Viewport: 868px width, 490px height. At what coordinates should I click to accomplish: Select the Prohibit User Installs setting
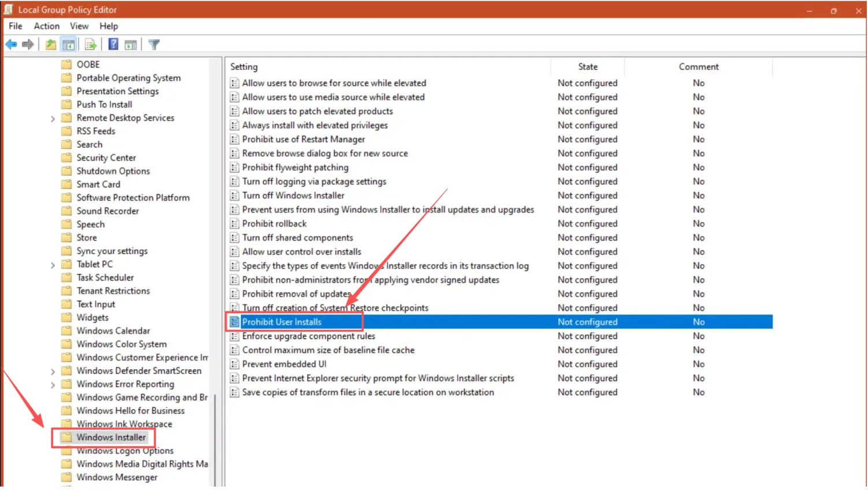[281, 322]
